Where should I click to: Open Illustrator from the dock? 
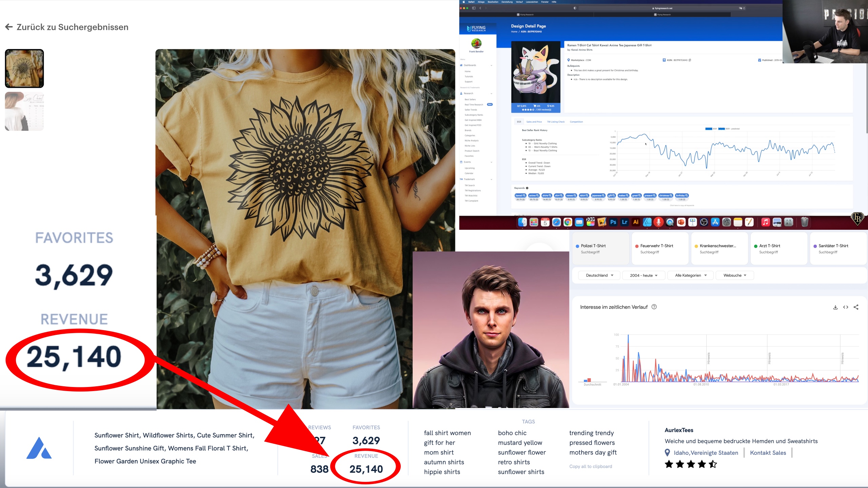pos(636,222)
